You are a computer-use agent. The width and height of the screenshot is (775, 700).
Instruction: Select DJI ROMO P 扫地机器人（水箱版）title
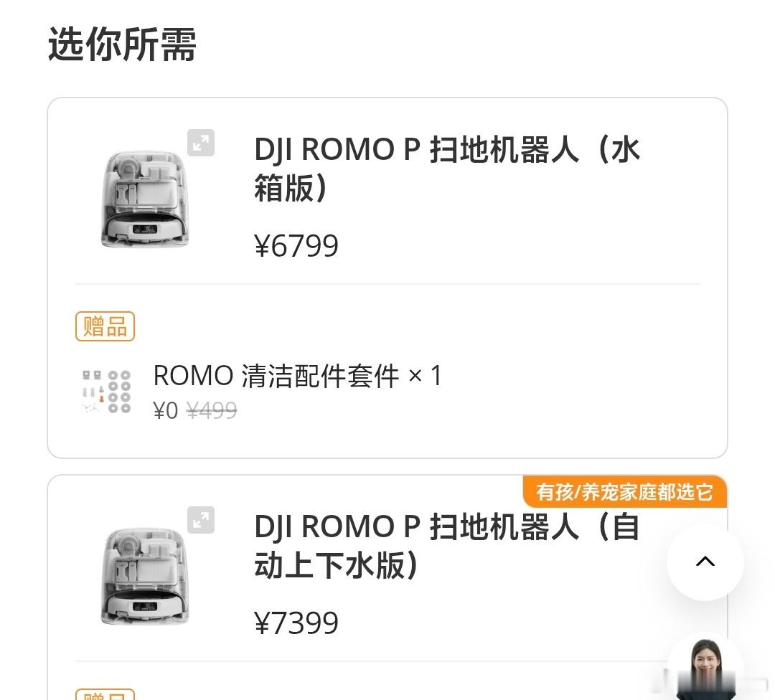pos(447,169)
